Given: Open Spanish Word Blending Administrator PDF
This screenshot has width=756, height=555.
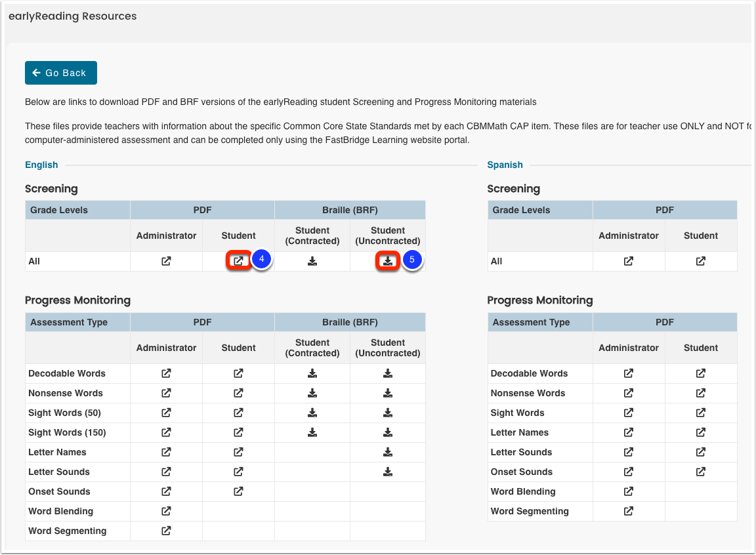Looking at the screenshot, I should click(629, 492).
